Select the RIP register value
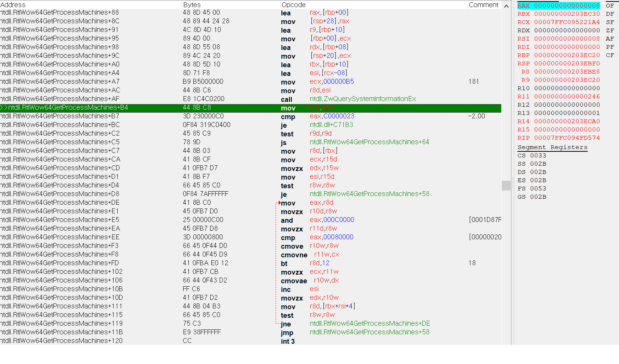This screenshot has width=619, height=364. coord(567,138)
